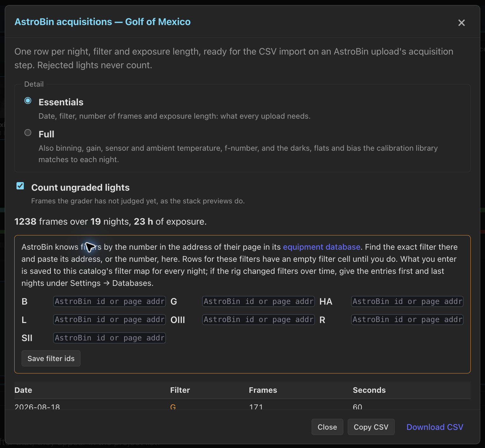Image resolution: width=485 pixels, height=448 pixels.
Task: Click the Frames column header
Action: click(x=263, y=390)
